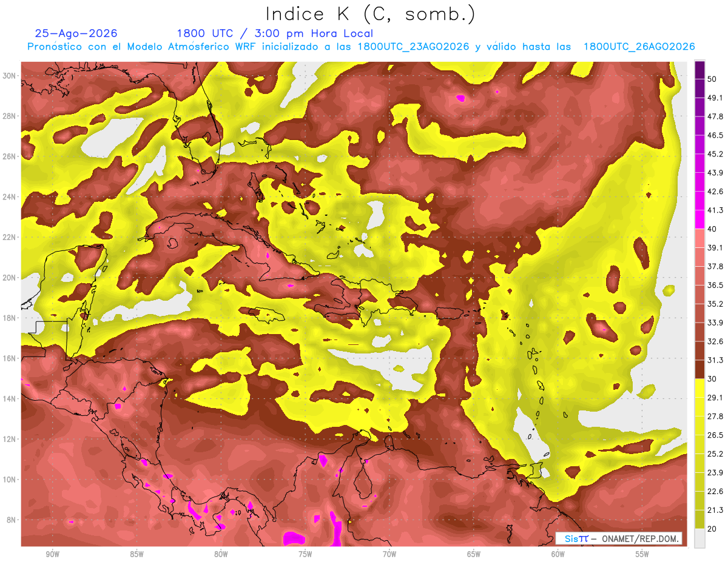Select the '22N' latitude label
Image resolution: width=728 pixels, height=562 pixels.
[9, 237]
